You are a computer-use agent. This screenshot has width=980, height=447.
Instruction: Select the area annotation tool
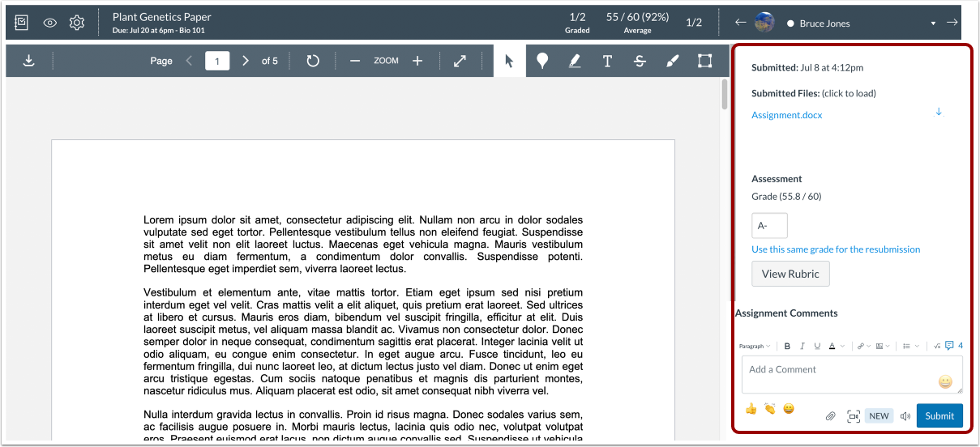[x=704, y=61]
